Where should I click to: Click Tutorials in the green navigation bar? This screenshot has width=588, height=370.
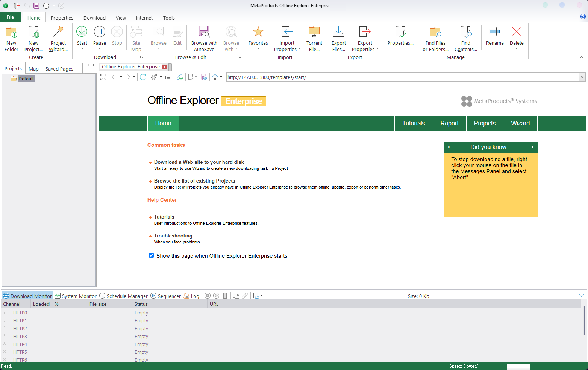point(414,124)
